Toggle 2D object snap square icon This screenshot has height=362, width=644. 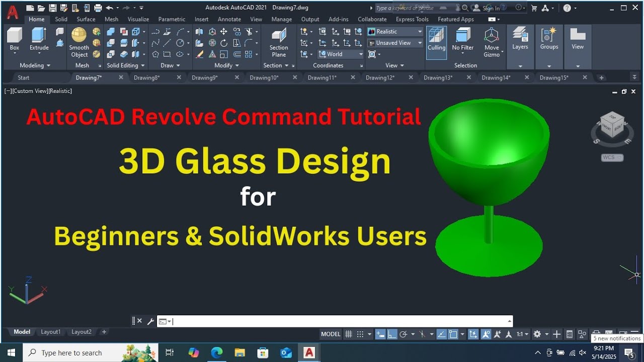pos(453,334)
